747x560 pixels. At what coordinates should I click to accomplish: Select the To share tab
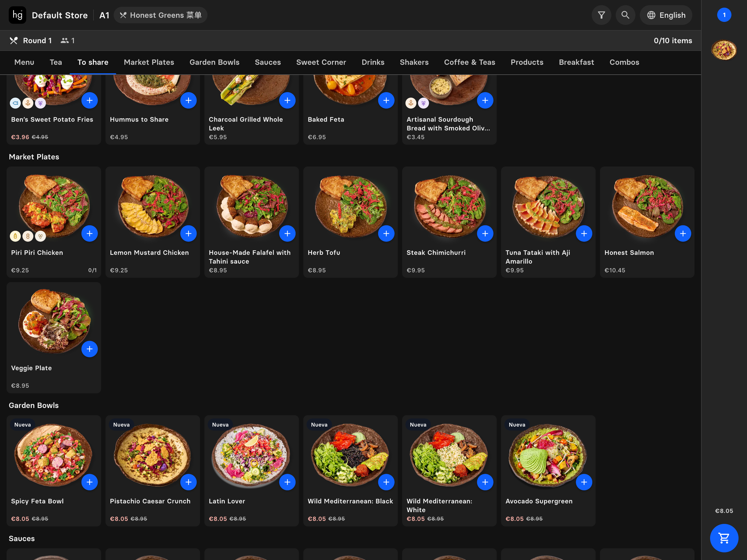coord(93,62)
